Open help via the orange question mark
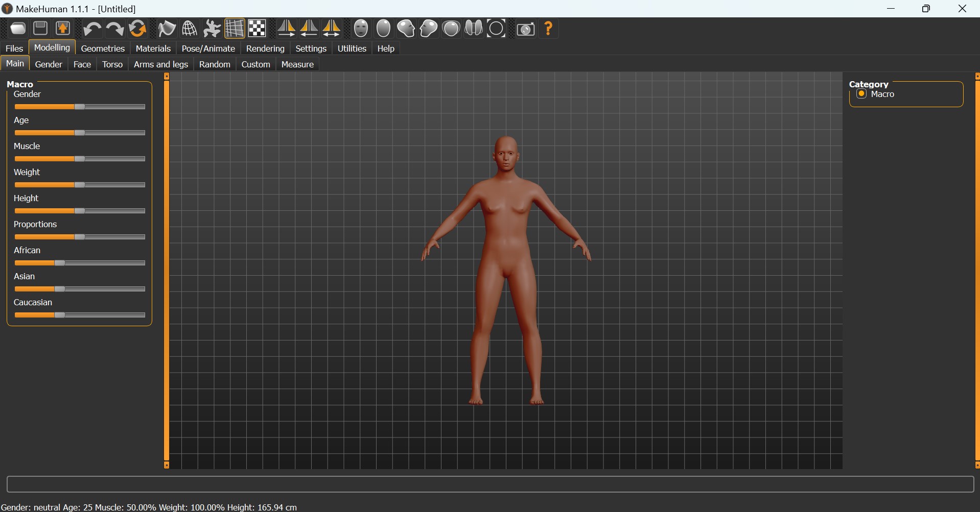 548,29
